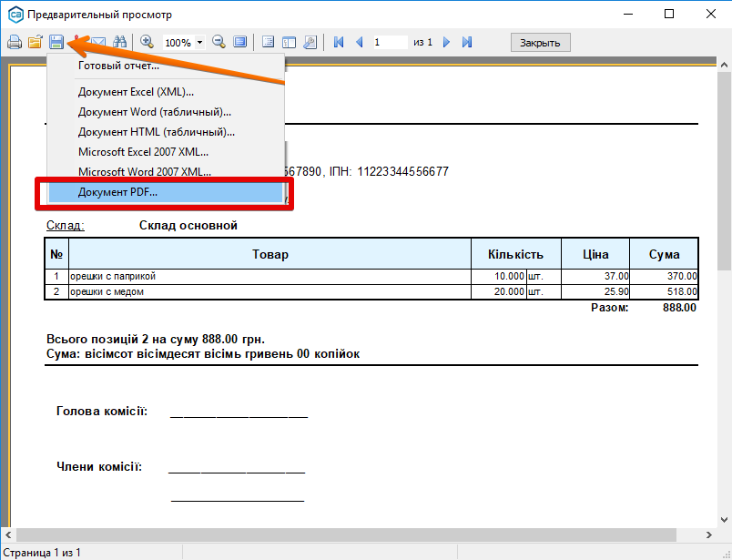This screenshot has width=732, height=560.
Task: Open page settings wrench icon
Action: [310, 42]
